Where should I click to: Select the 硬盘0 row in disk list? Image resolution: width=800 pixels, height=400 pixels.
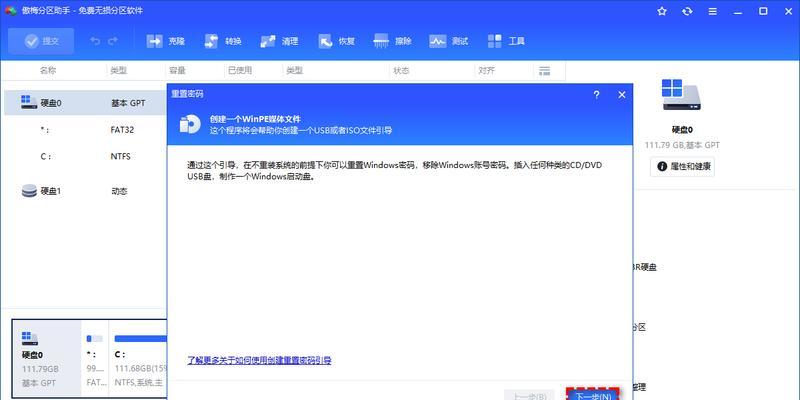coord(86,103)
